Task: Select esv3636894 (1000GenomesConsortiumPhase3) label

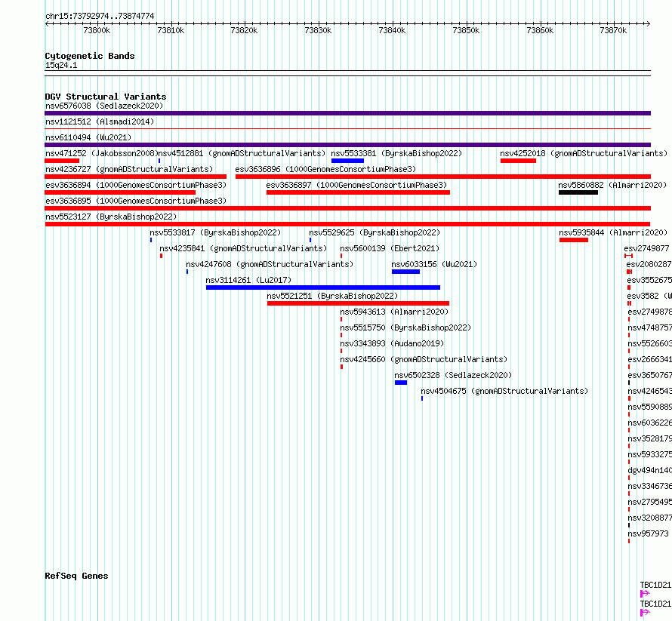Action: [x=136, y=185]
